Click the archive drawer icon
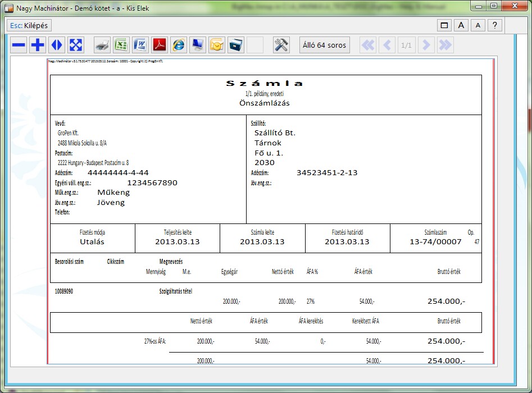This screenshot has height=393, width=532. [235, 45]
